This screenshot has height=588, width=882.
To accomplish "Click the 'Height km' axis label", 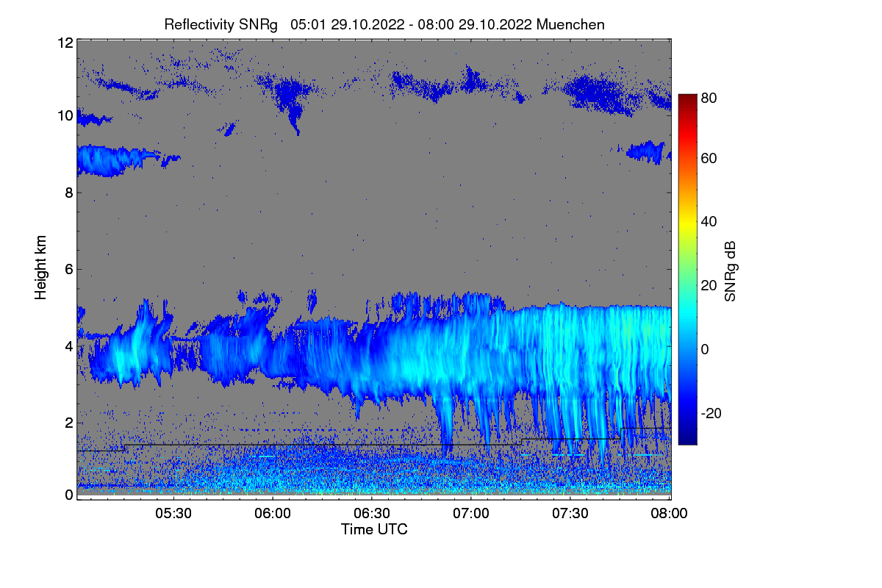I will [40, 268].
